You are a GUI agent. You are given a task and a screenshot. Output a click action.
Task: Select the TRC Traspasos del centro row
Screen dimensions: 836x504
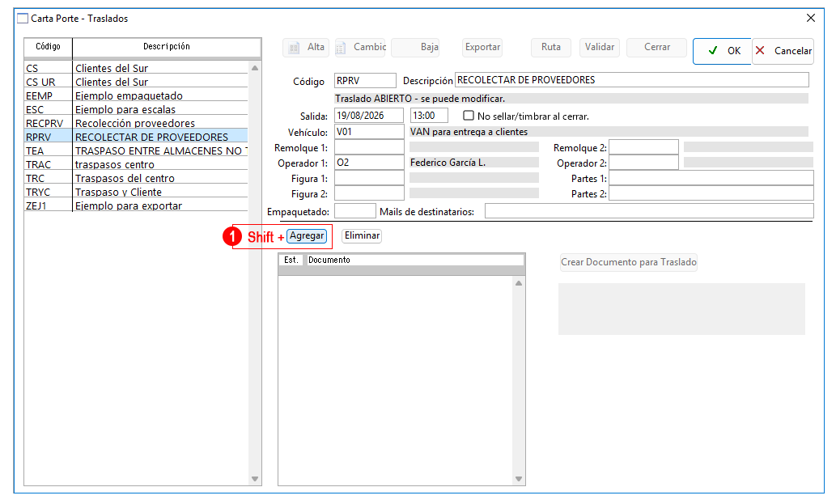click(136, 178)
